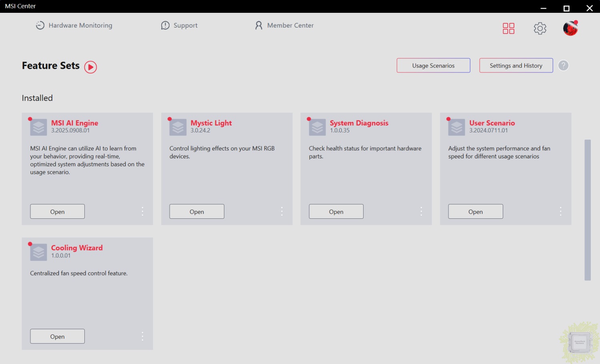
Task: Show more options for System Diagnosis
Action: point(421,211)
